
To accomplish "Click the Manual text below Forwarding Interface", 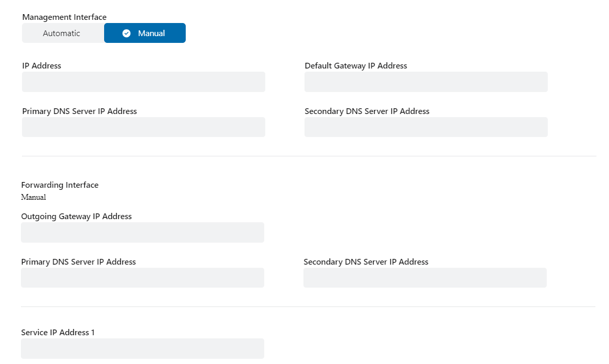I will pyautogui.click(x=33, y=197).
